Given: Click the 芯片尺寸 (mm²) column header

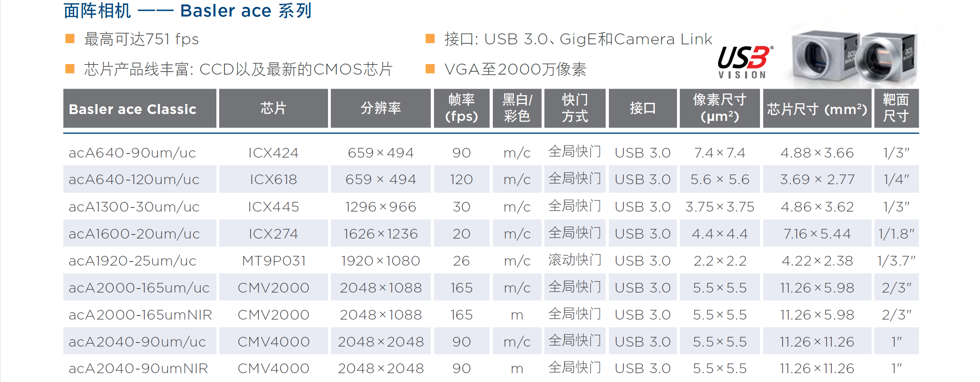Looking at the screenshot, I should click(x=817, y=109).
